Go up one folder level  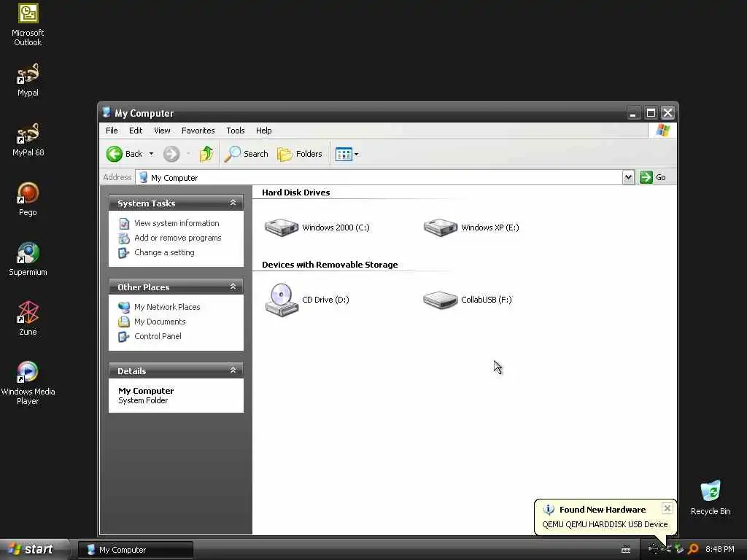coord(206,154)
